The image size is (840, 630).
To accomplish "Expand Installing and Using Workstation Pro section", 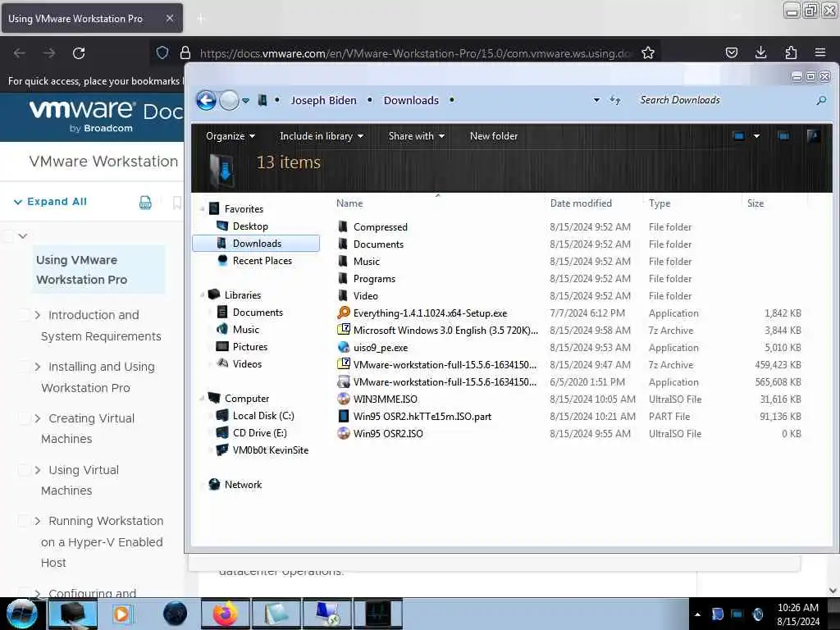I will point(38,367).
